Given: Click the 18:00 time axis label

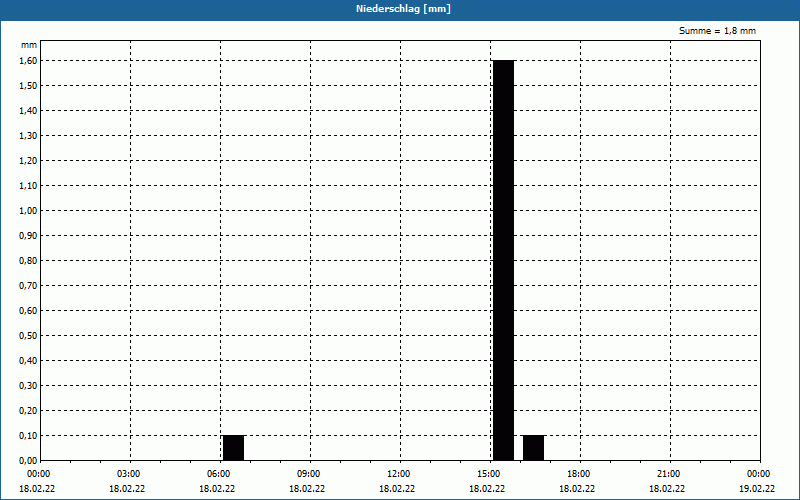Looking at the screenshot, I should tap(579, 474).
